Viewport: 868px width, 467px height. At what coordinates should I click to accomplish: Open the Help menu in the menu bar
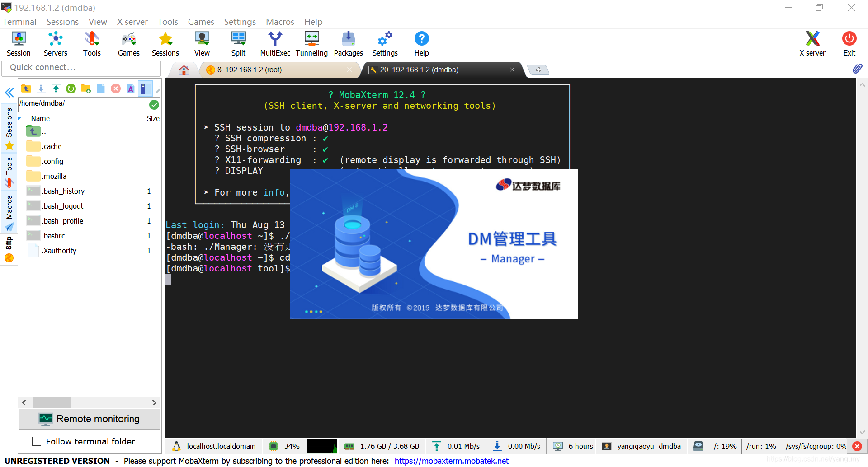click(x=313, y=22)
